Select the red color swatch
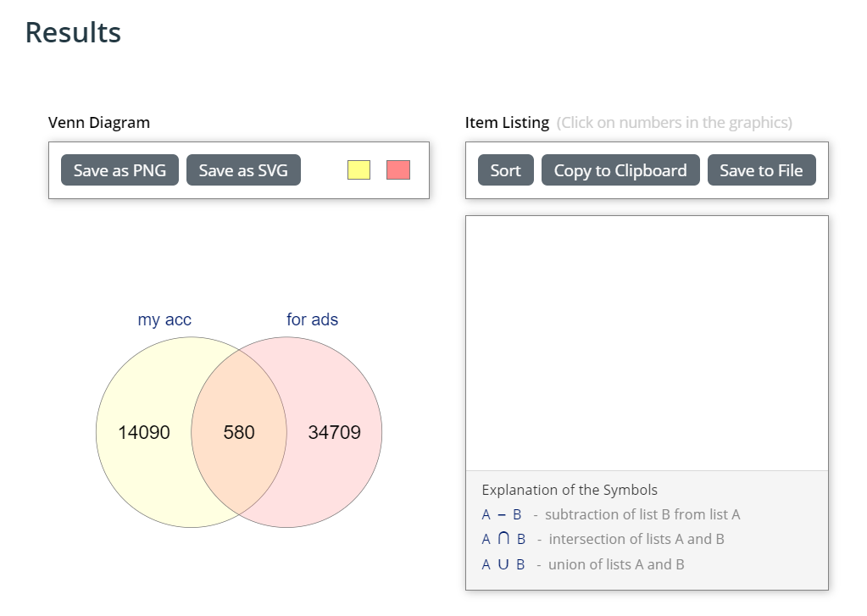 click(398, 170)
